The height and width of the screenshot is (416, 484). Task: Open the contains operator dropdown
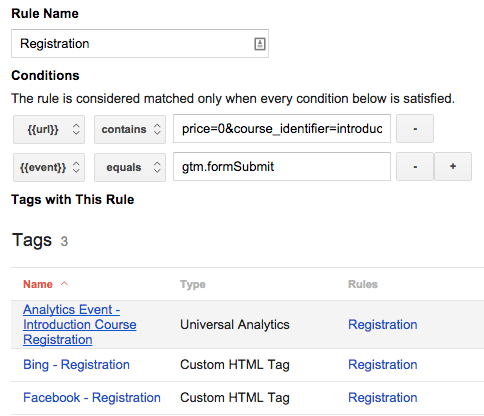130,129
